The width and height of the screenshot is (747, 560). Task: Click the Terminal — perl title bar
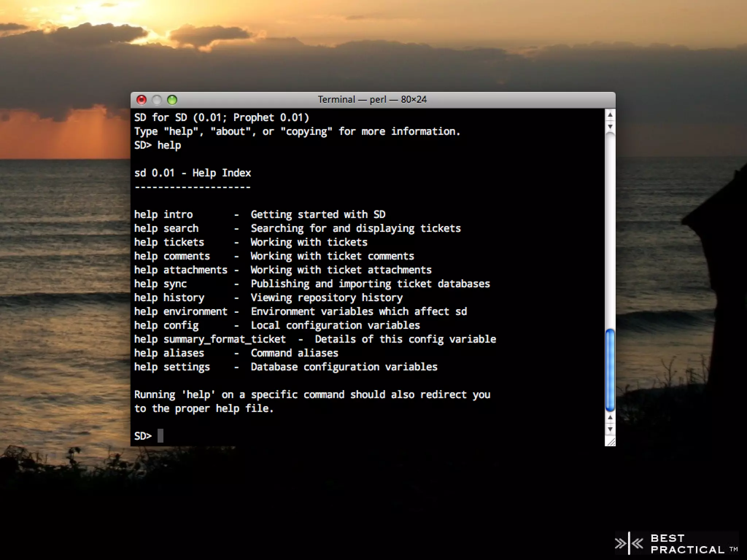pos(372,100)
